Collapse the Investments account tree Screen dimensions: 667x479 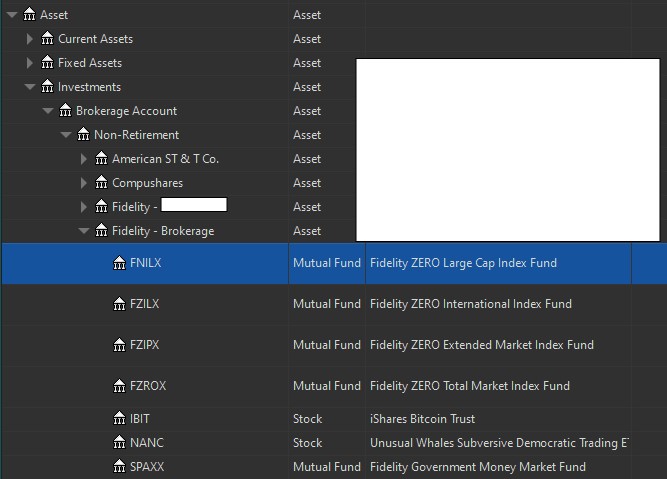tap(30, 87)
